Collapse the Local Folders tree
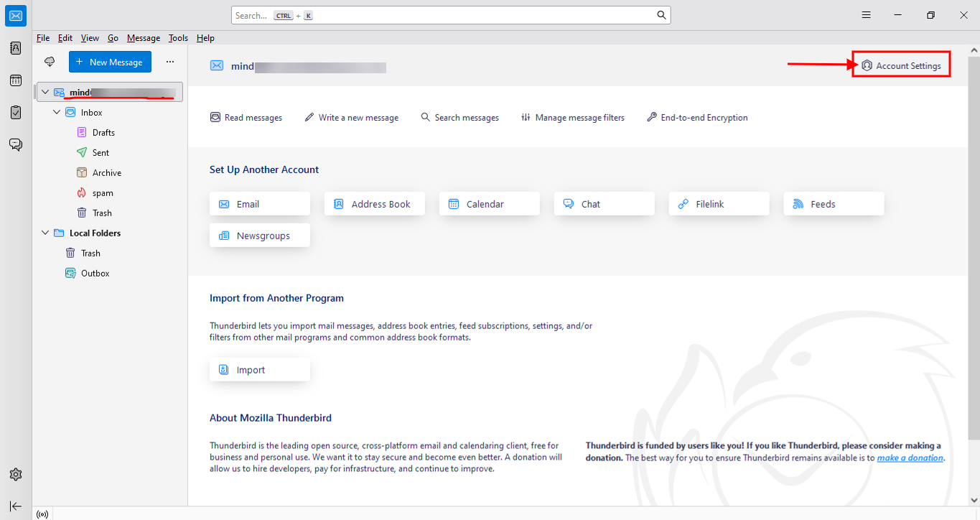980x520 pixels. (46, 233)
